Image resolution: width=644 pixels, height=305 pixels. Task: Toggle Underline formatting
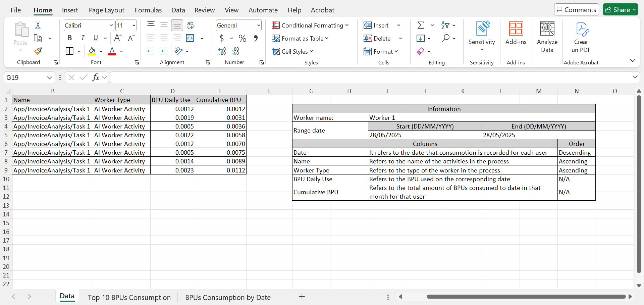pyautogui.click(x=96, y=38)
